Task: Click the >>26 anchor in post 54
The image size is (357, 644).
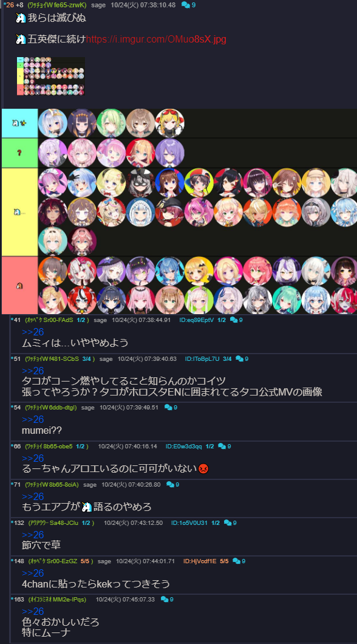Action: pos(33,419)
